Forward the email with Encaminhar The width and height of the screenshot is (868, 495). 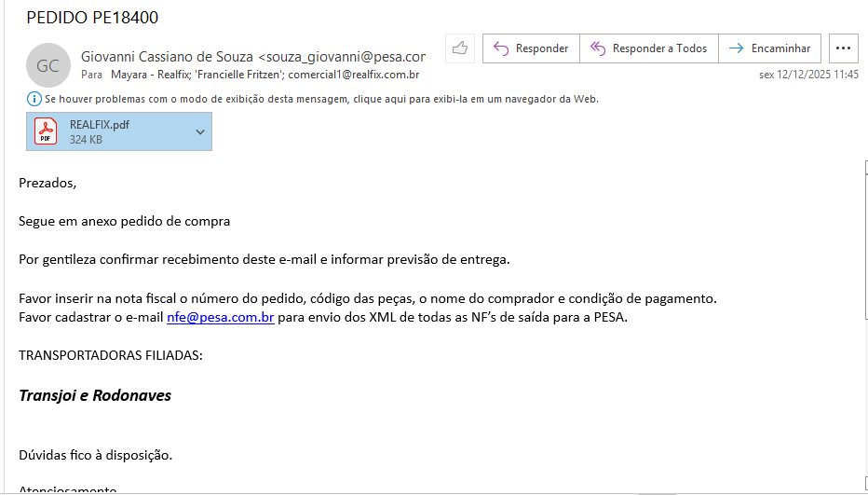[x=769, y=48]
